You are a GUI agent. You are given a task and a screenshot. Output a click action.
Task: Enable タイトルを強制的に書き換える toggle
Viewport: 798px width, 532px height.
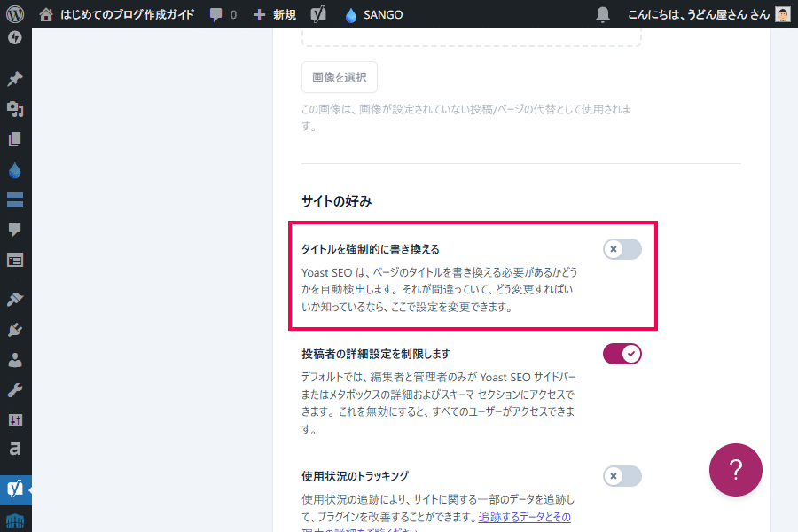[622, 249]
